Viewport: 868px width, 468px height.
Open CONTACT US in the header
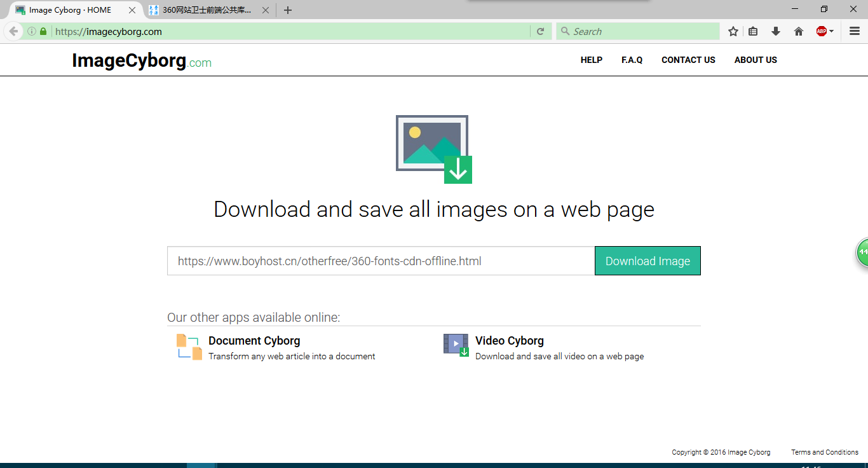tap(688, 60)
